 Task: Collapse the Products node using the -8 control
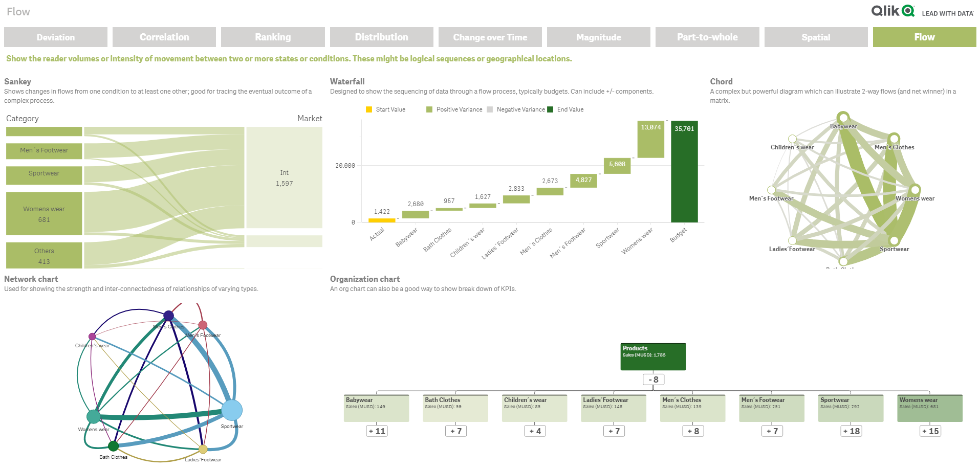(653, 379)
